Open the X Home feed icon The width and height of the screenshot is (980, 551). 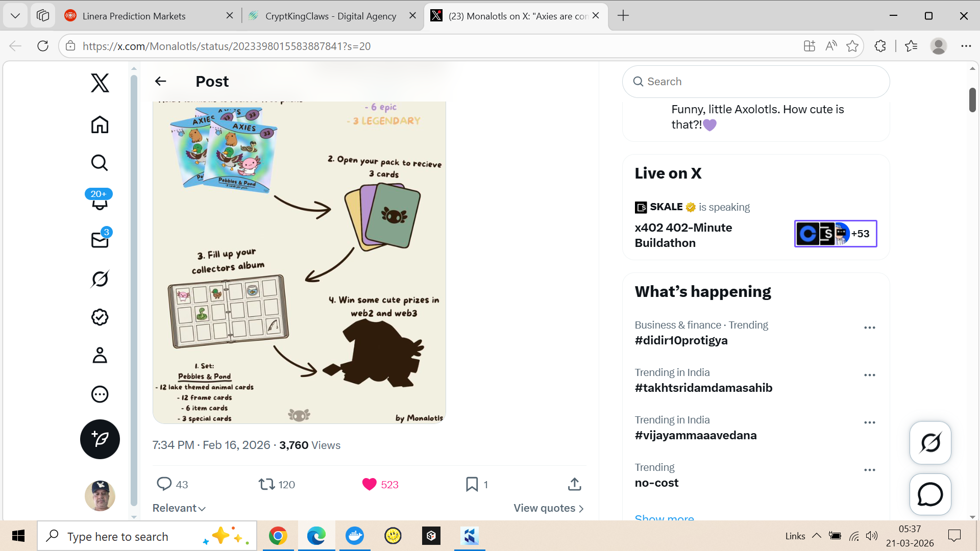[x=100, y=124]
